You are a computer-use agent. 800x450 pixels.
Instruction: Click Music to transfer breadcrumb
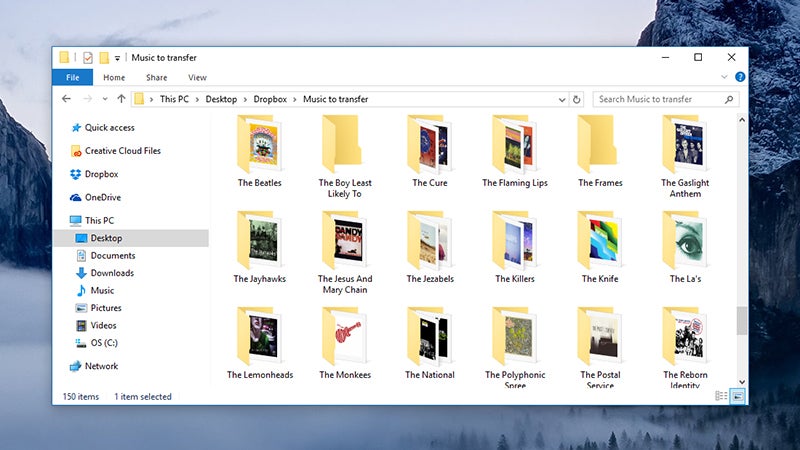click(x=335, y=99)
